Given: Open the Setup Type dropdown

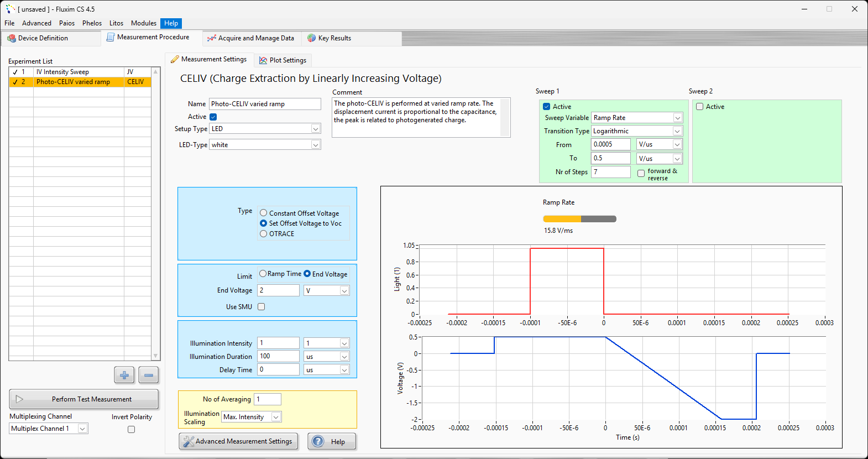Looking at the screenshot, I should (315, 129).
